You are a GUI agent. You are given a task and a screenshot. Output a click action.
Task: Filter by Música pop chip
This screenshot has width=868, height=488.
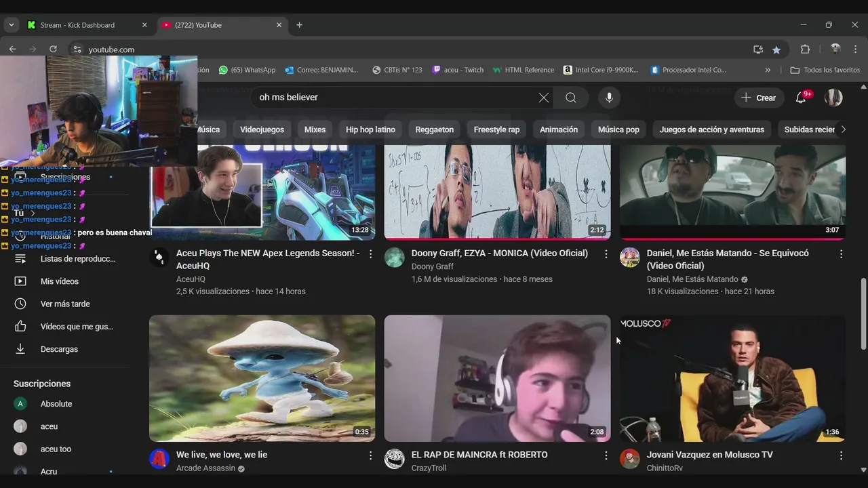pos(618,129)
